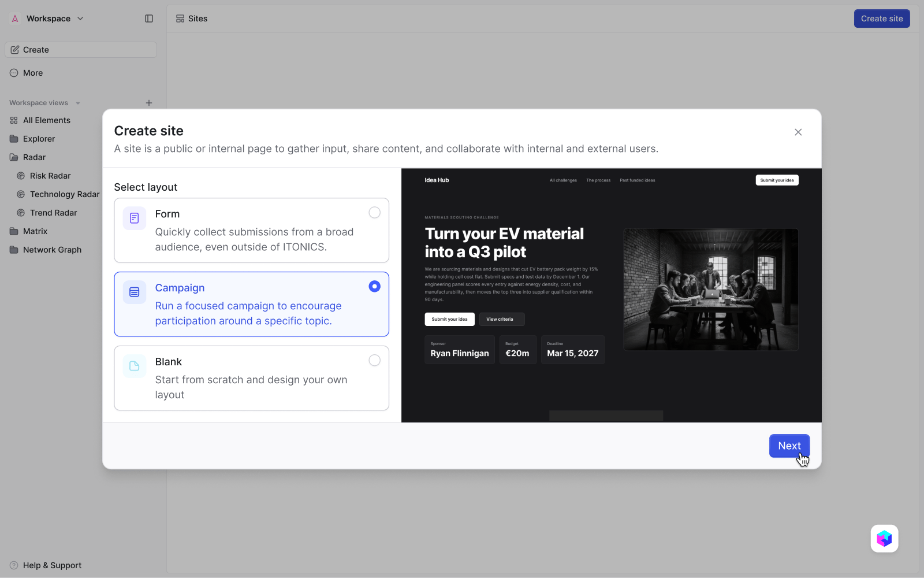The image size is (924, 578).
Task: Click the Sites header icon
Action: pyautogui.click(x=180, y=18)
